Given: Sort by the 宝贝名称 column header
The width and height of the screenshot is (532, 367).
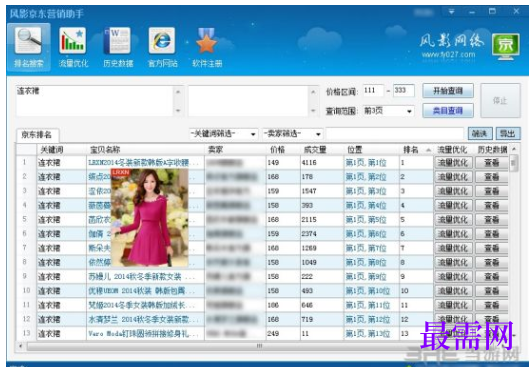Looking at the screenshot, I should pos(146,150).
